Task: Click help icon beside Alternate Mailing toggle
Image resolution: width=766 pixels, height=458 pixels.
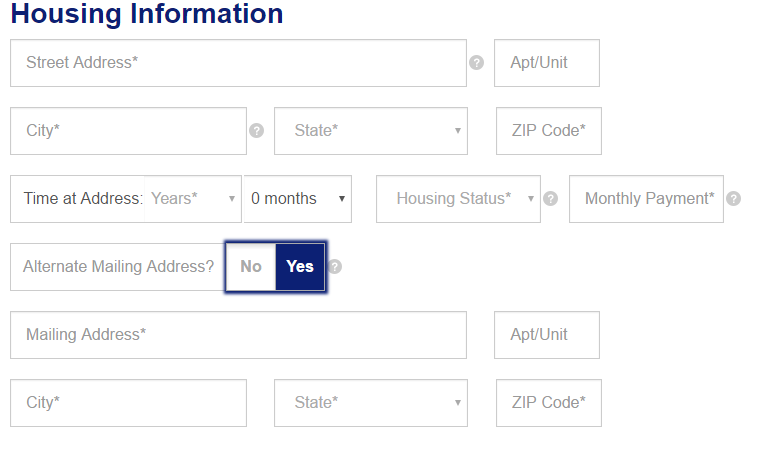Action: [x=335, y=267]
